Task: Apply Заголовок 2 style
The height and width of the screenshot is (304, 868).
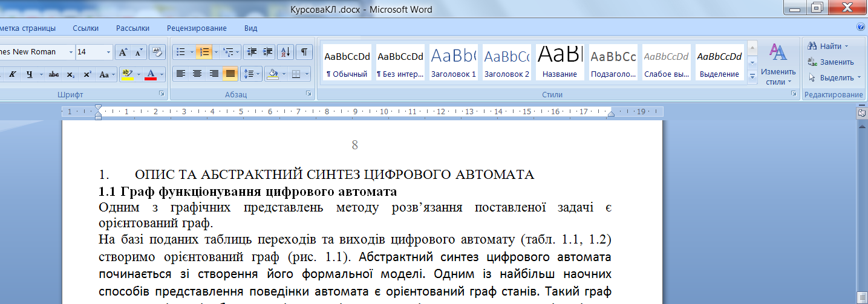Action: click(507, 62)
